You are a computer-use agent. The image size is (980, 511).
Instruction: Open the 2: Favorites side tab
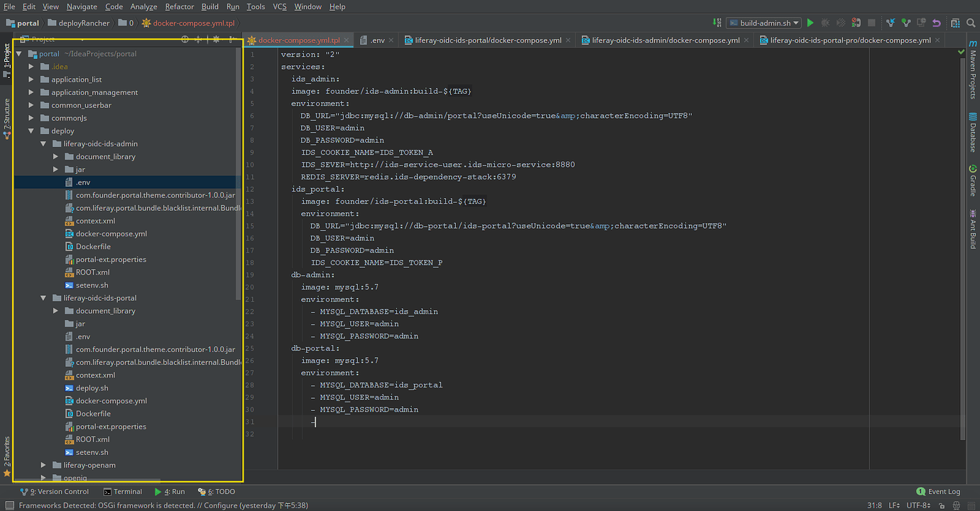coord(7,456)
